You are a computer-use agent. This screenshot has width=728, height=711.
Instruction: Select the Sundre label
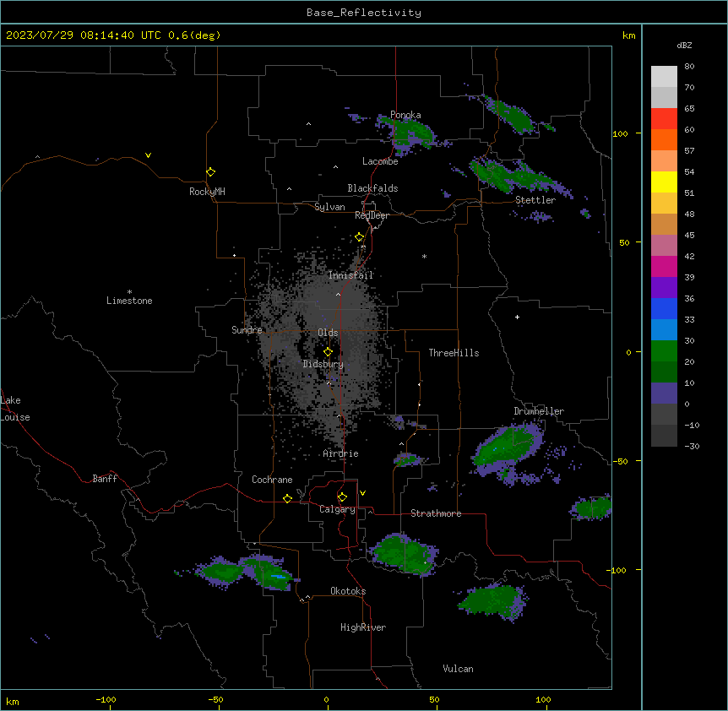click(x=247, y=330)
